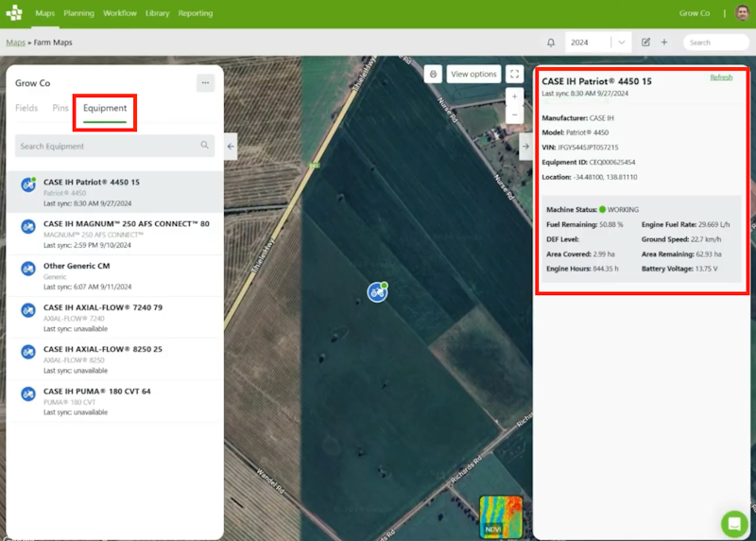The image size is (756, 541).
Task: Open the Planning menu
Action: point(78,13)
